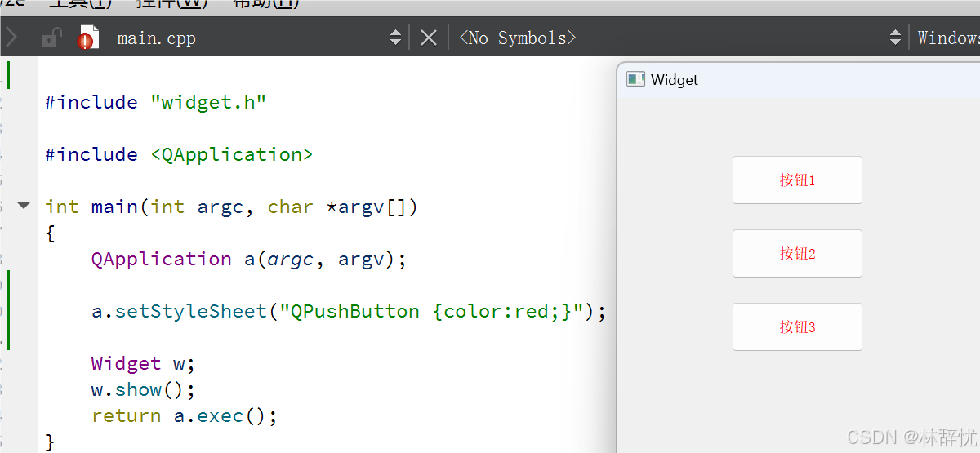Image resolution: width=980 pixels, height=453 pixels.
Task: Click the <QApplication> include text
Action: pos(232,154)
